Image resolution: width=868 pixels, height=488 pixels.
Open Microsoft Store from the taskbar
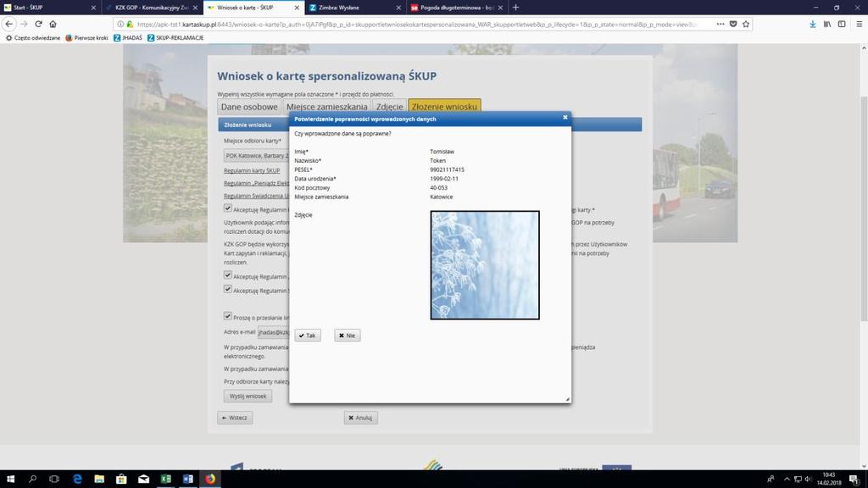point(121,480)
